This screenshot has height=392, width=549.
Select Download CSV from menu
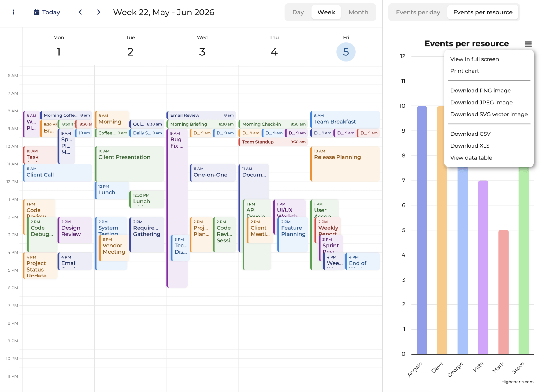[470, 134]
